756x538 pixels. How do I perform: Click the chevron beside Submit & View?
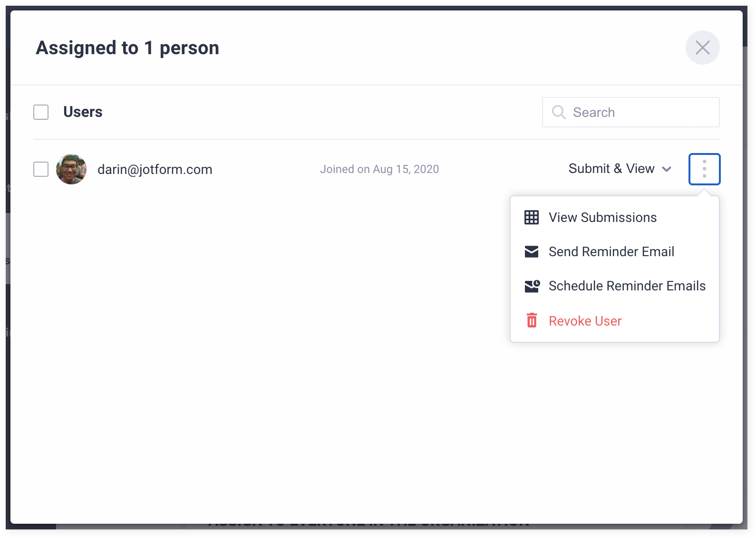tap(667, 169)
